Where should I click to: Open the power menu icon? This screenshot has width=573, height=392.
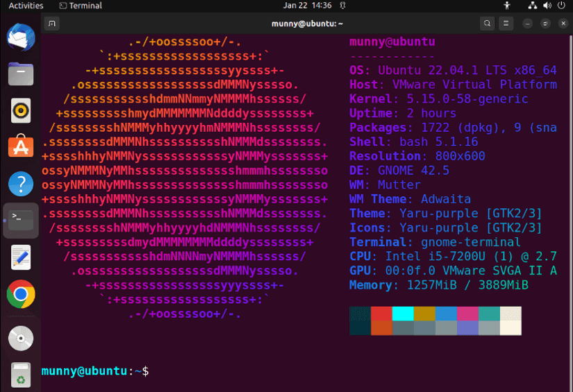(x=561, y=6)
